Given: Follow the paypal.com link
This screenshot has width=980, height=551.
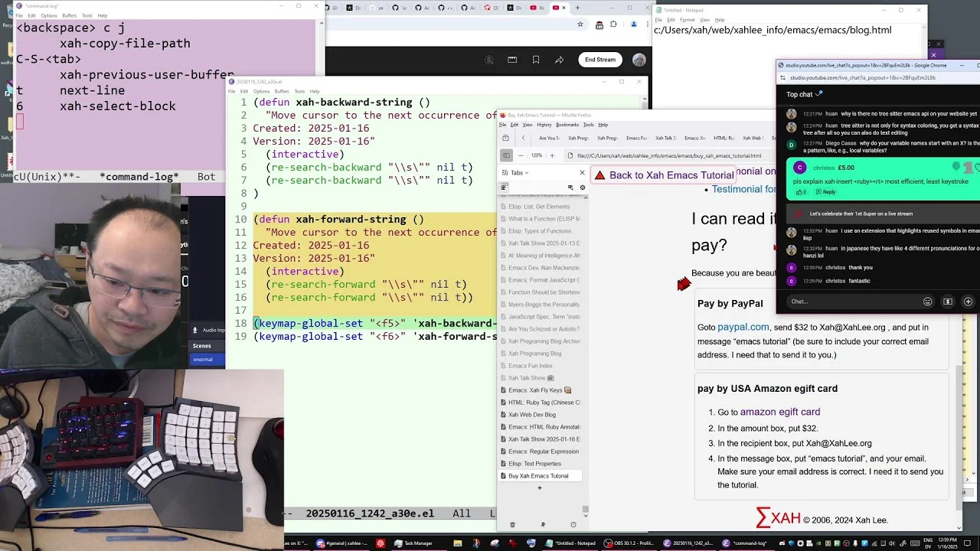Looking at the screenshot, I should [x=743, y=327].
